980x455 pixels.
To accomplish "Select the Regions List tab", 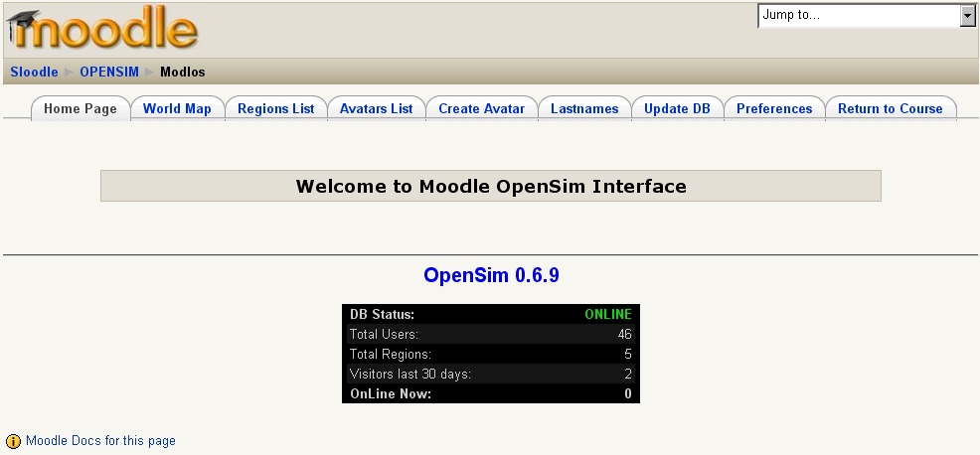I will 275,109.
